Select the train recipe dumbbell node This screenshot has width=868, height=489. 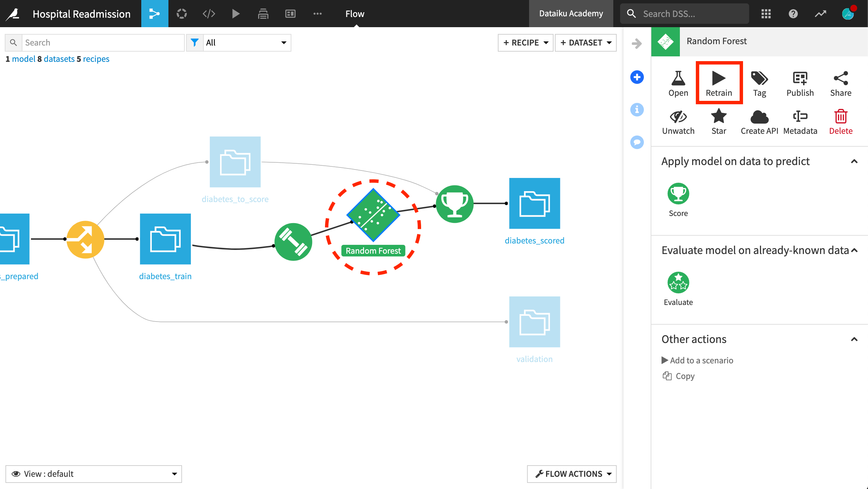pyautogui.click(x=293, y=242)
